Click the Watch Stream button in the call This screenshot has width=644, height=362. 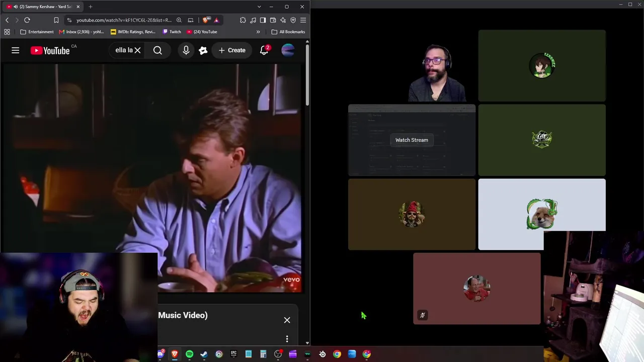(x=412, y=140)
